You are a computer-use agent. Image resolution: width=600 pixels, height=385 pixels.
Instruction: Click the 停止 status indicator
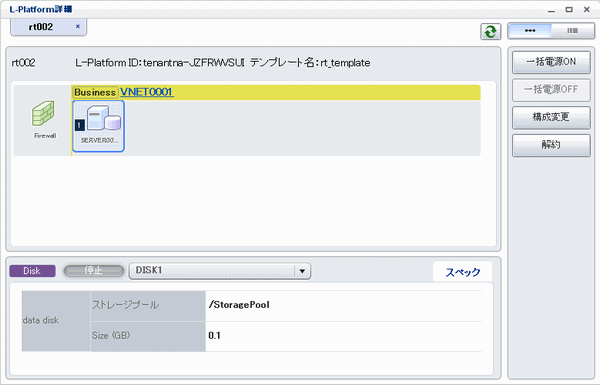94,271
